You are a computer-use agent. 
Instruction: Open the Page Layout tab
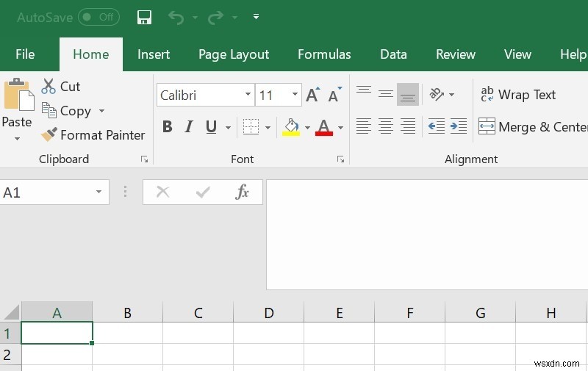234,54
